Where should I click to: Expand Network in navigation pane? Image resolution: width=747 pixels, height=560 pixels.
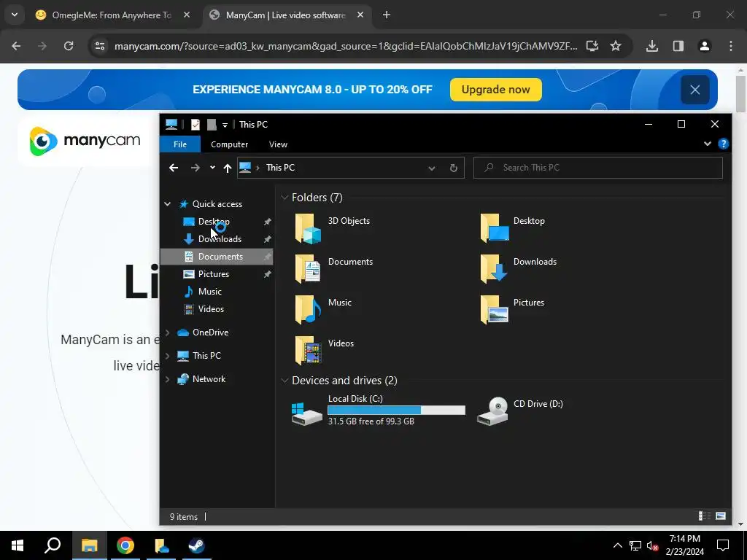167,379
